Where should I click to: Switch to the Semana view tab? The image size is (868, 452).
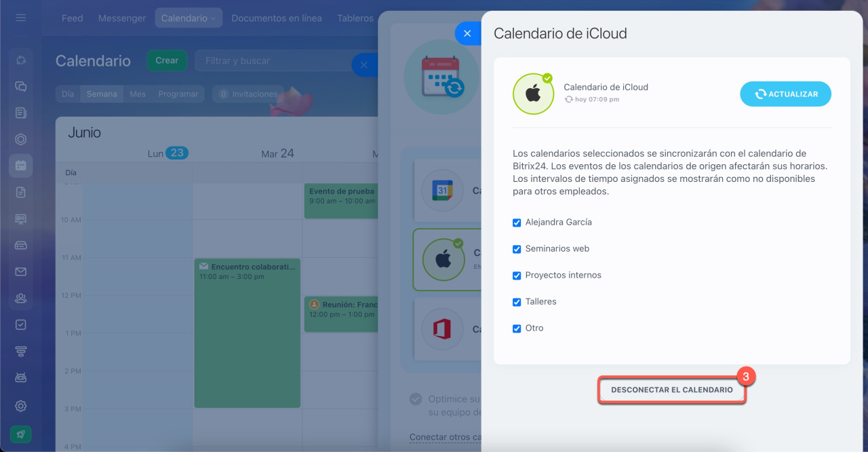[x=102, y=94]
